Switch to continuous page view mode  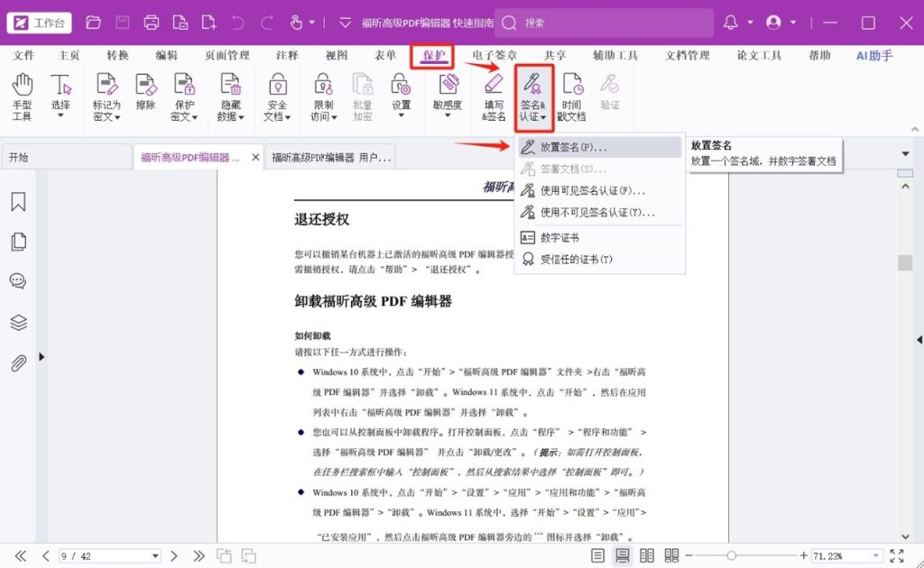[623, 555]
